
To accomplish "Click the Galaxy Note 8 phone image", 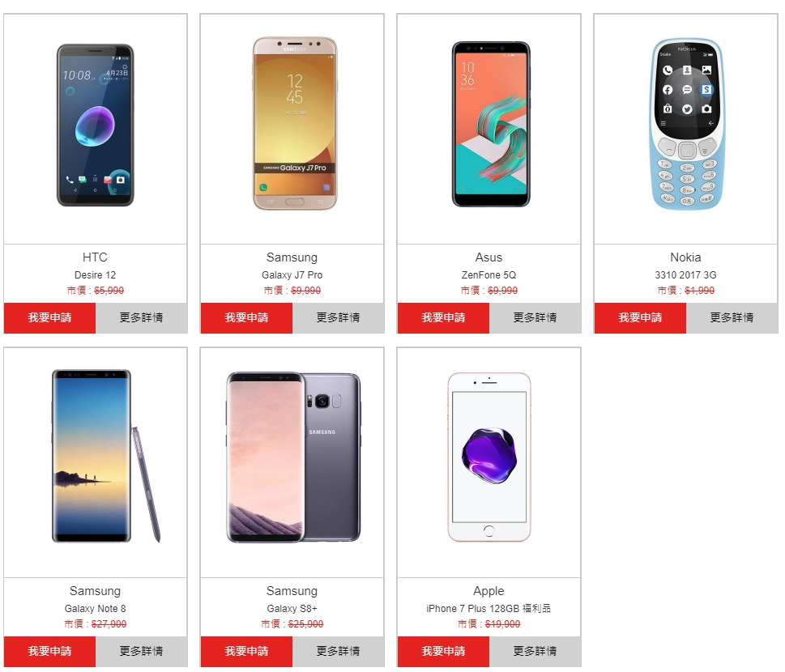I will point(105,456).
